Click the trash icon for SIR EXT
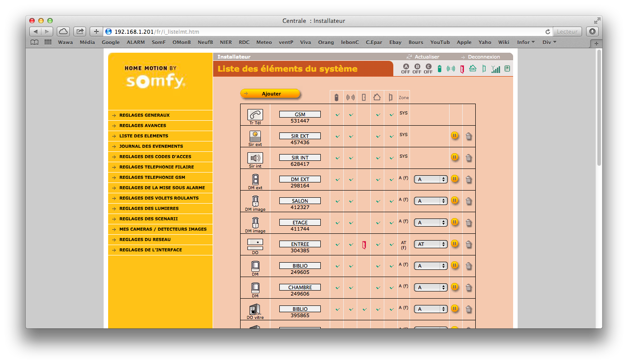This screenshot has height=364, width=628. (x=469, y=136)
